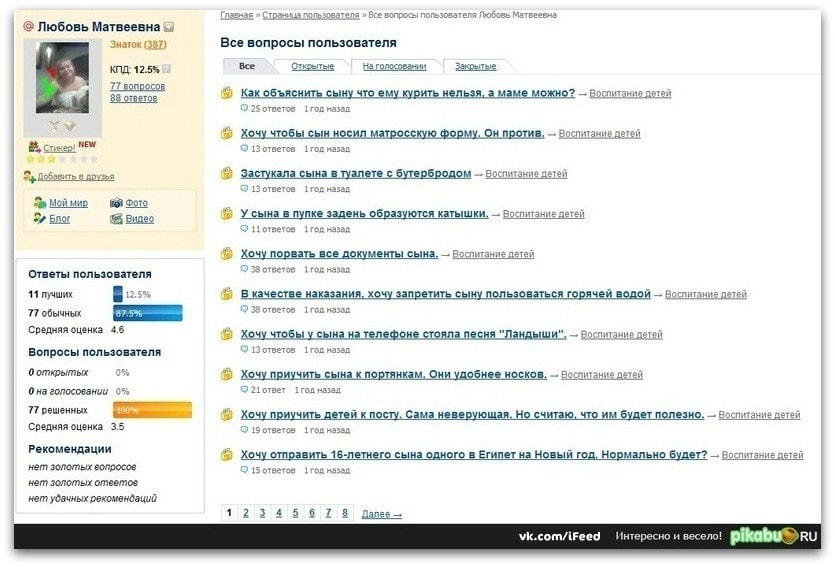Click Добавить в друзья link
The image size is (835, 567).
pos(76,176)
